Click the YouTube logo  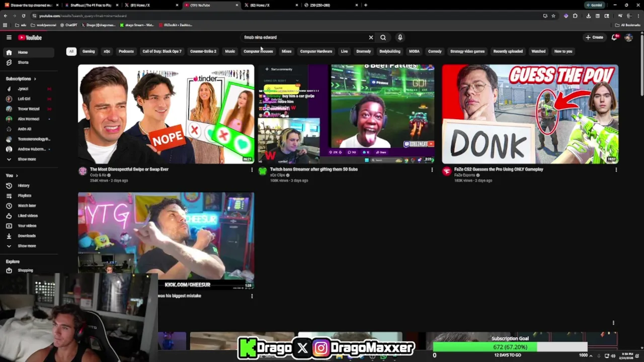(30, 37)
